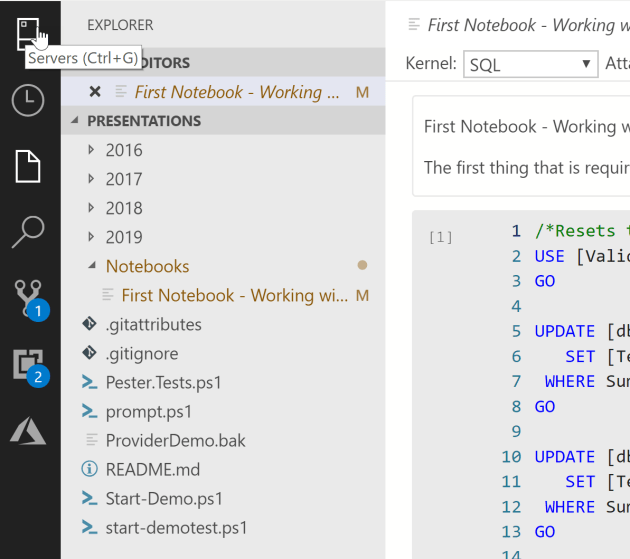Viewport: 630px width, 559px height.
Task: Open the Kernel SQL dropdown
Action: [531, 65]
